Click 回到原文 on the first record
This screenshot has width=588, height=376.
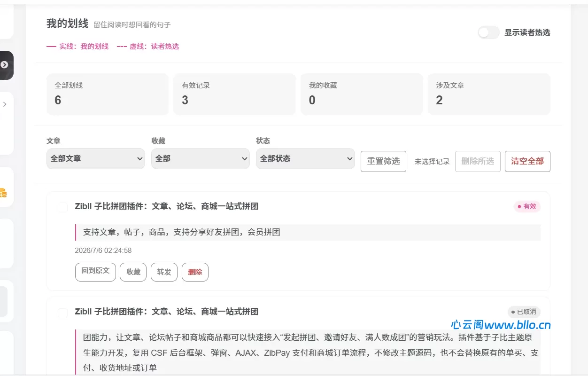tap(95, 272)
